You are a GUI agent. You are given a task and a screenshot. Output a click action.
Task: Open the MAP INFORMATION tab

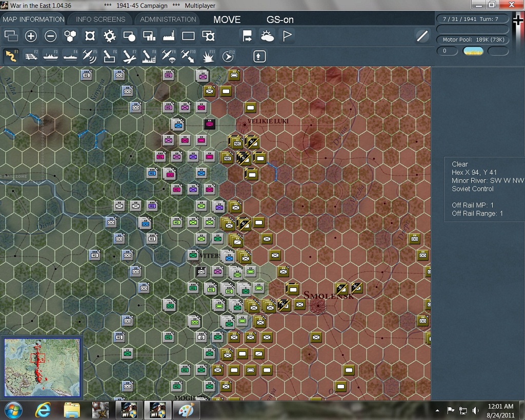pyautogui.click(x=33, y=19)
